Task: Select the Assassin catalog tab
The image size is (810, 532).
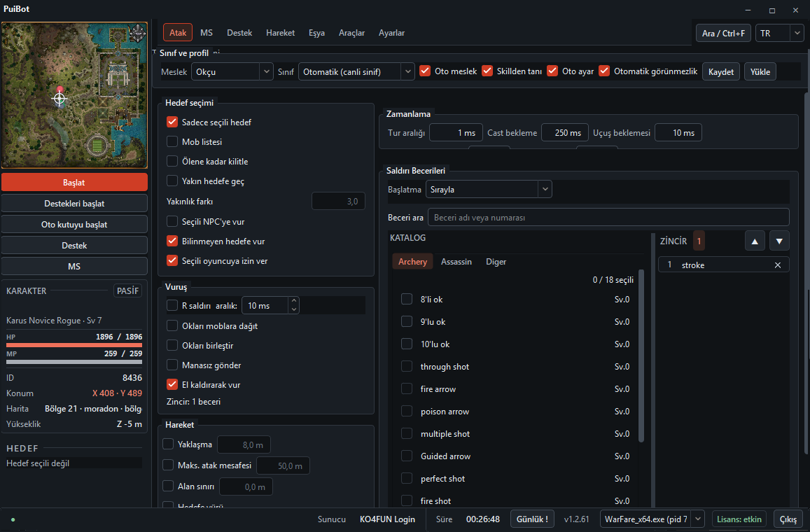Action: pos(456,261)
